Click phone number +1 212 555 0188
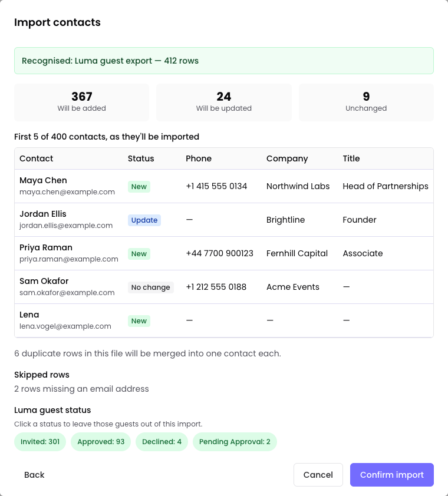Viewport: 448px width, 496px height. coord(216,287)
